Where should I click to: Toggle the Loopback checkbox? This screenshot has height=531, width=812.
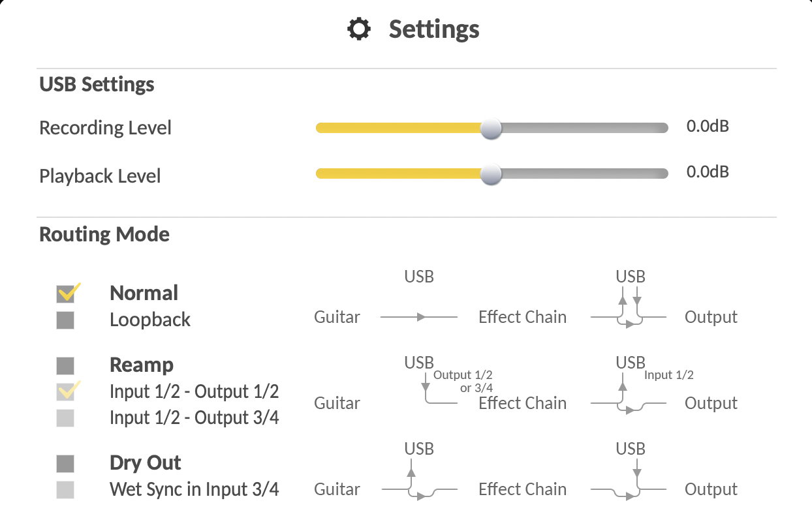pos(65,320)
